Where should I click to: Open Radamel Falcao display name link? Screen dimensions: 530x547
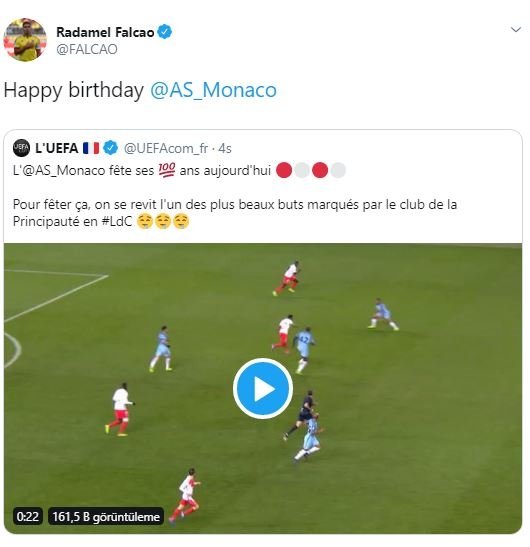tap(105, 32)
